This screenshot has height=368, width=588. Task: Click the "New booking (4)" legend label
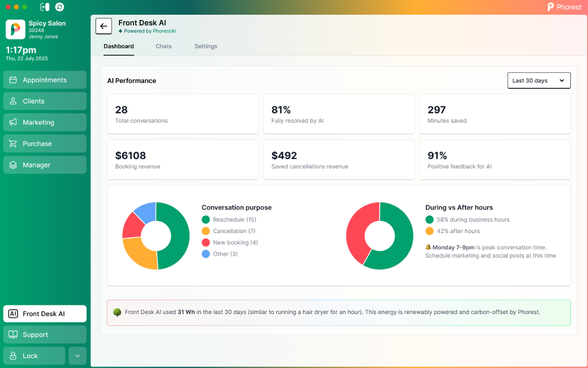point(236,242)
